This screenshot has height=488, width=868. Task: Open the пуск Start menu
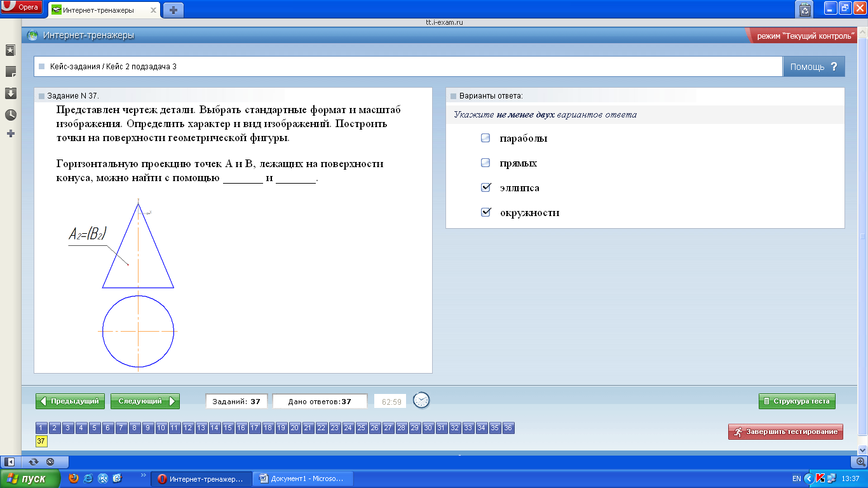[x=30, y=478]
